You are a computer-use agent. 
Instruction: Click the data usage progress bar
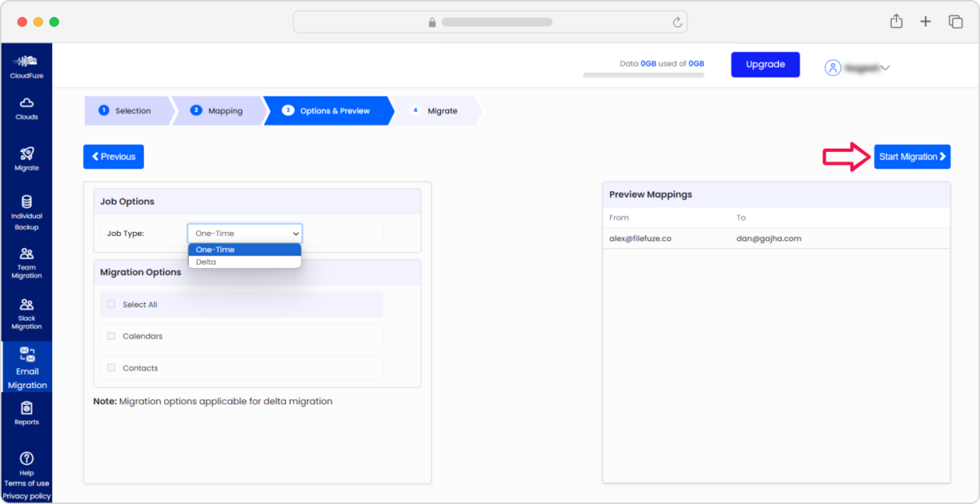click(643, 74)
